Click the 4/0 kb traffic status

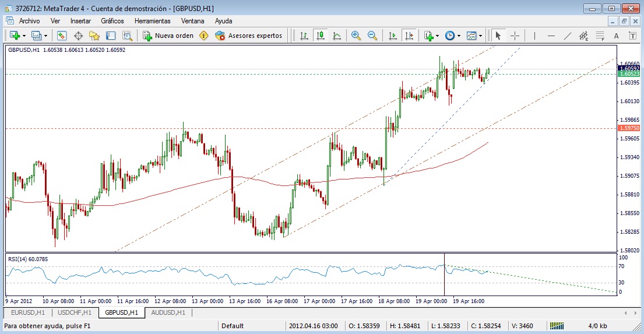click(x=597, y=326)
